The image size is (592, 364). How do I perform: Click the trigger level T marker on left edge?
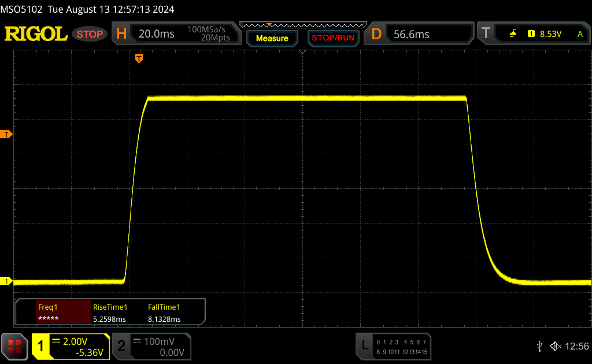tap(7, 134)
